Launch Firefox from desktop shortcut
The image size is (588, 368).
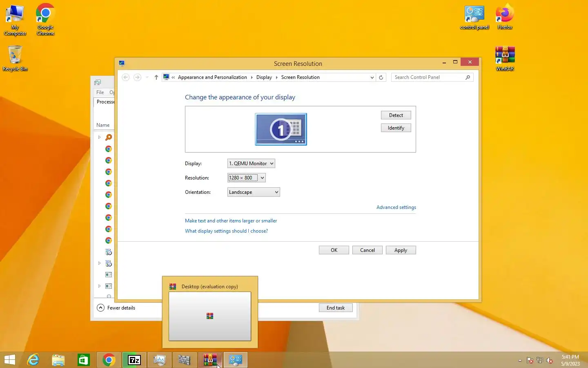point(505,17)
